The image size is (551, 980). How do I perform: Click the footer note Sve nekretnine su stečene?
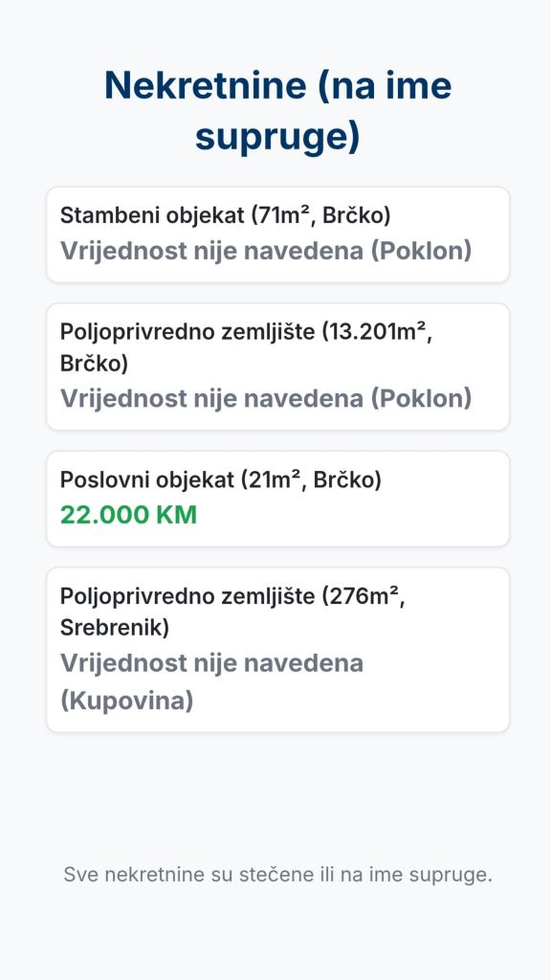point(278,875)
